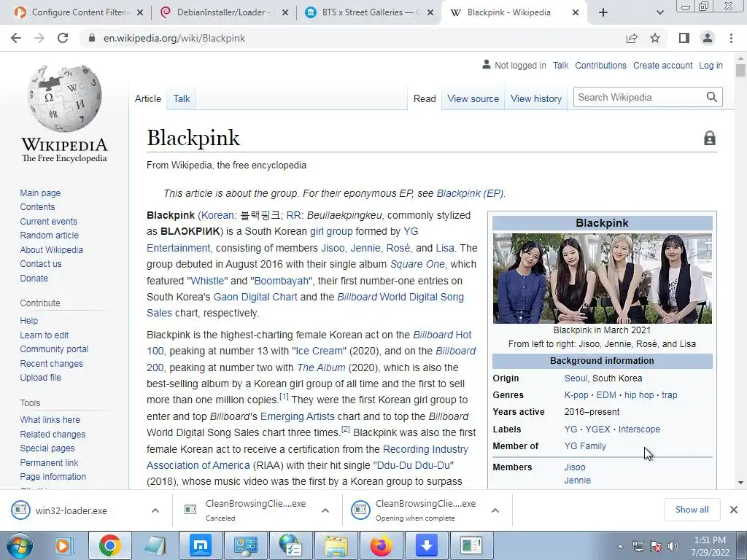Open the K-pop genre link
The height and width of the screenshot is (560, 747).
click(576, 394)
